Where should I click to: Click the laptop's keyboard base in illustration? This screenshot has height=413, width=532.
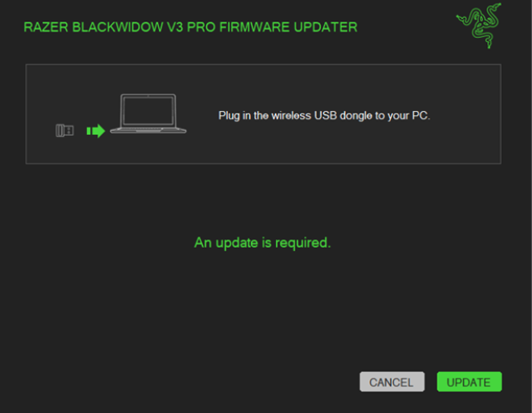tap(149, 130)
